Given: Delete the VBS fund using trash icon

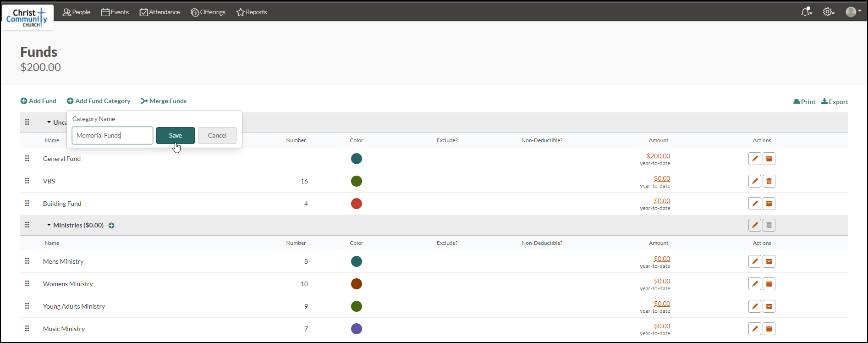Looking at the screenshot, I should click(x=769, y=181).
